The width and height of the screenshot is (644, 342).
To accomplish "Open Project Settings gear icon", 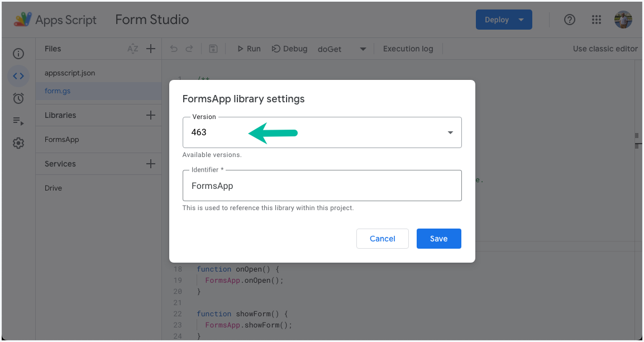I will pos(18,143).
